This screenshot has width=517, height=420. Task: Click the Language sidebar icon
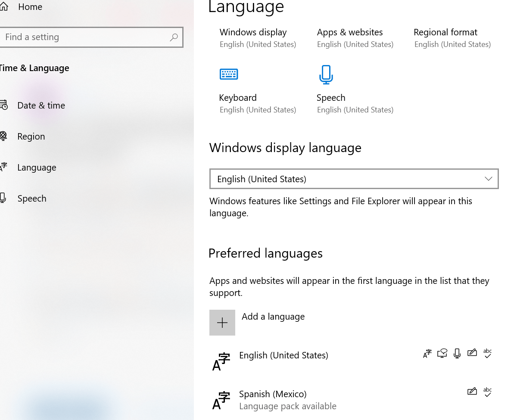(3, 167)
